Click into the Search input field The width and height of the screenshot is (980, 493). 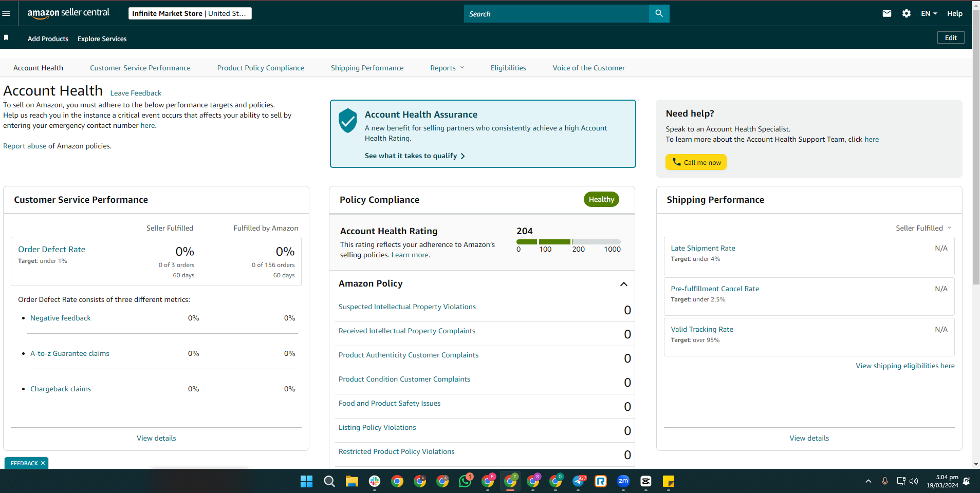point(557,14)
